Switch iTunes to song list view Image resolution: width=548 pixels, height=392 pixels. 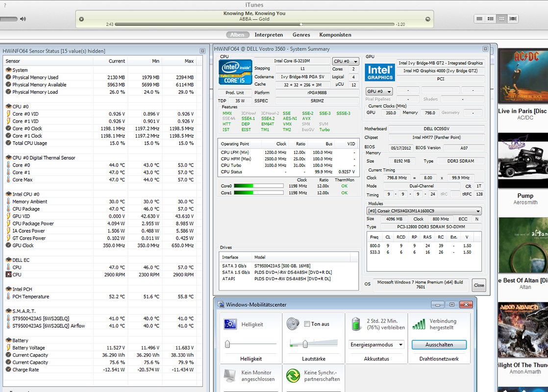(x=479, y=19)
